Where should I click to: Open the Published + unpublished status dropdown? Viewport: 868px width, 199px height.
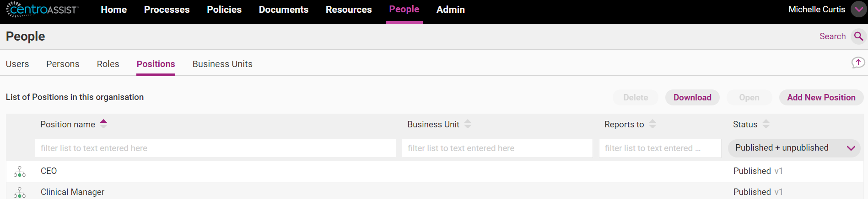(794, 148)
